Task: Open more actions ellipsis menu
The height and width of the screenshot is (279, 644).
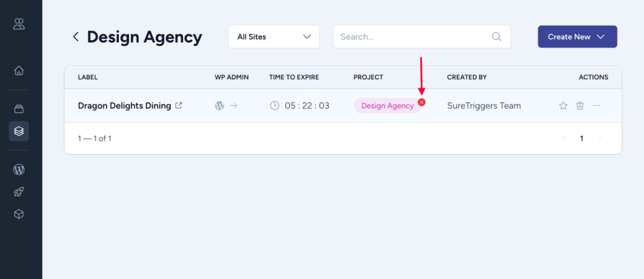Action: 597,106
